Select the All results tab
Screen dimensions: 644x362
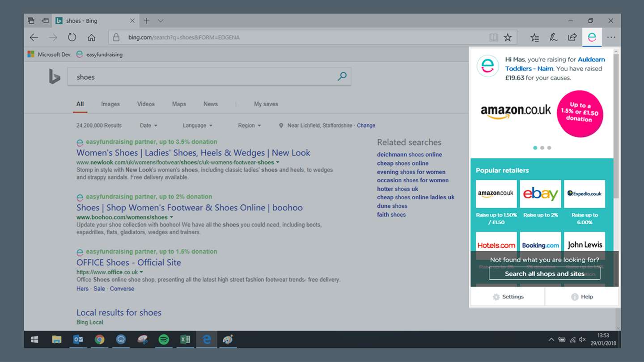pyautogui.click(x=80, y=104)
